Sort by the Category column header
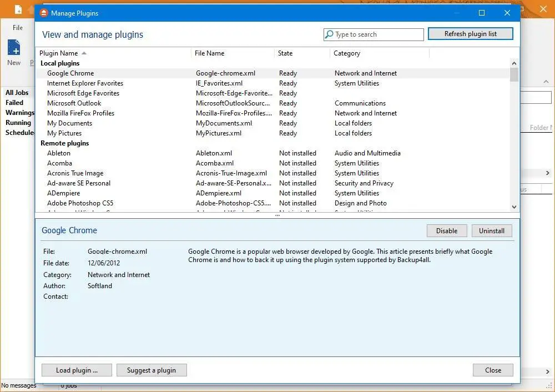The image size is (555, 392). (x=380, y=53)
